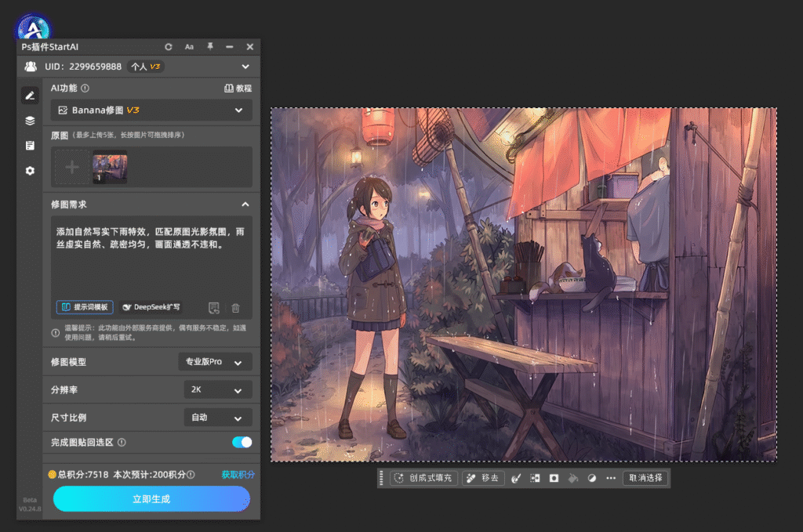Create adjustment layer half-circle icon
The image size is (803, 532).
592,478
